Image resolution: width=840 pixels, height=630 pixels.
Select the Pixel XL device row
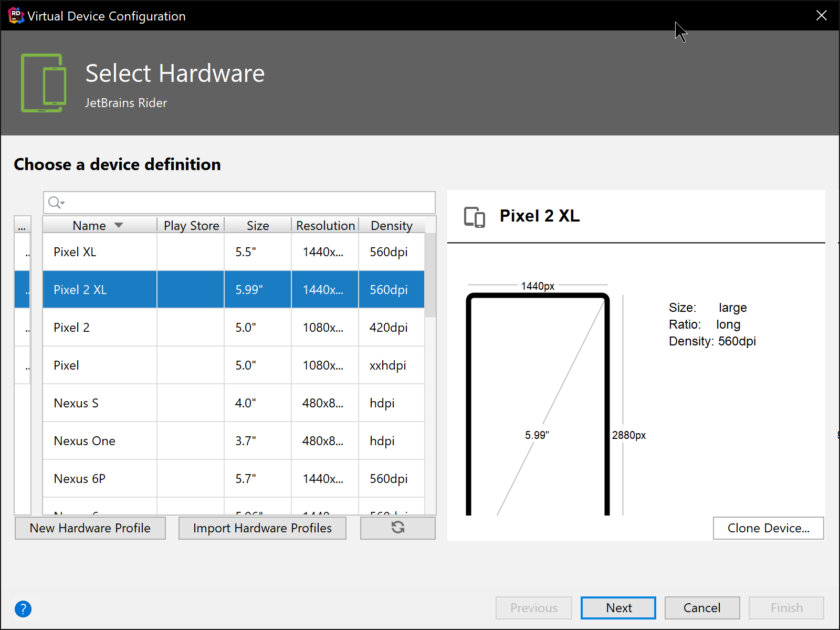pyautogui.click(x=234, y=252)
